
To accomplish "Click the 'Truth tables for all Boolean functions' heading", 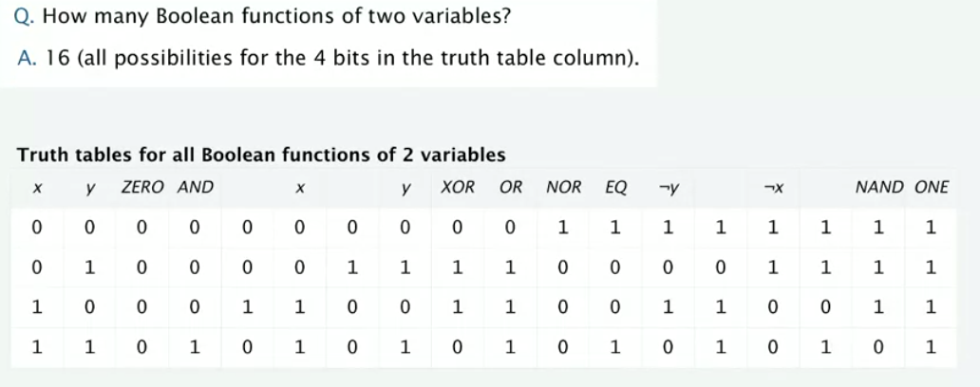I will click(x=262, y=154).
